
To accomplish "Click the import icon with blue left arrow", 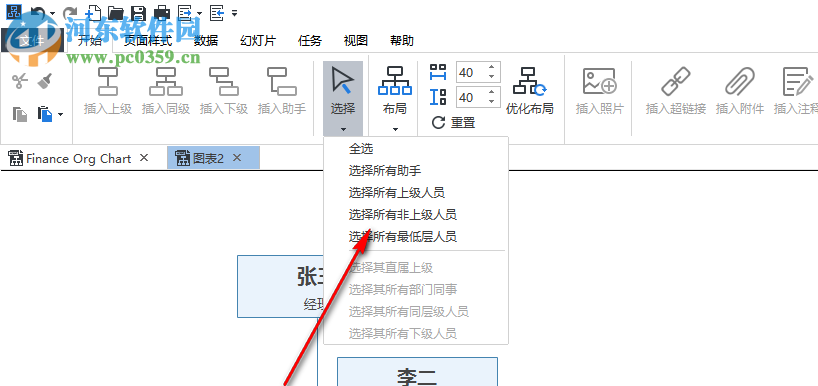I will (x=217, y=12).
